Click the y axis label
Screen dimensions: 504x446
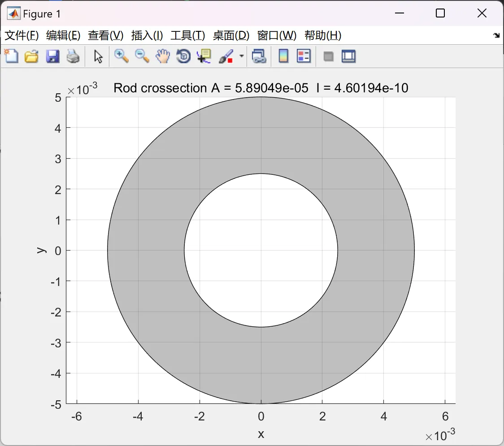(41, 250)
